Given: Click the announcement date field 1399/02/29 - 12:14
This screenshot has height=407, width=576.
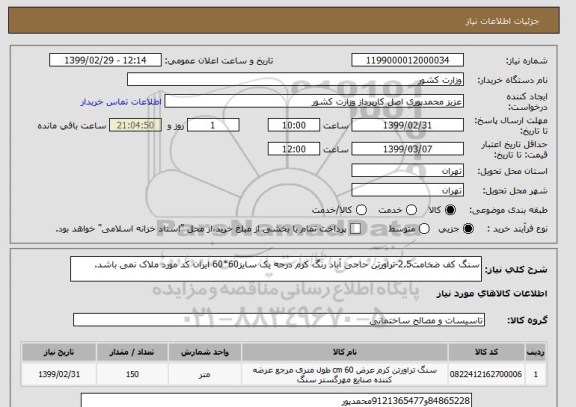Looking at the screenshot, I should pos(105,60).
